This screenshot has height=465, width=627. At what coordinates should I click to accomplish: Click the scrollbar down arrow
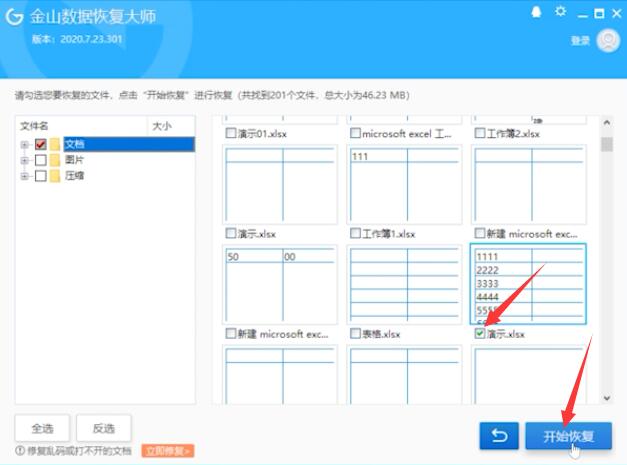(x=607, y=398)
